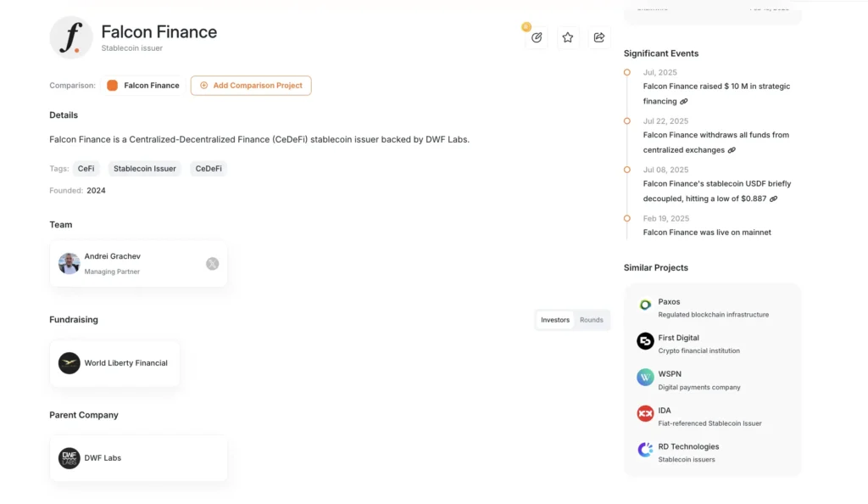Click "stablecoin USDF briefly decoupled" event text

click(717, 191)
